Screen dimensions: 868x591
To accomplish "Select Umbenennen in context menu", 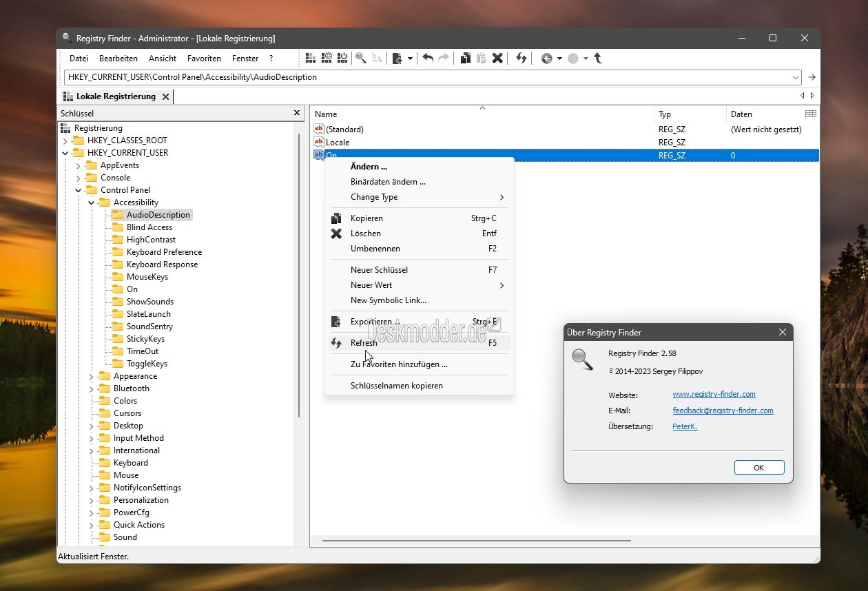I will click(x=419, y=249).
